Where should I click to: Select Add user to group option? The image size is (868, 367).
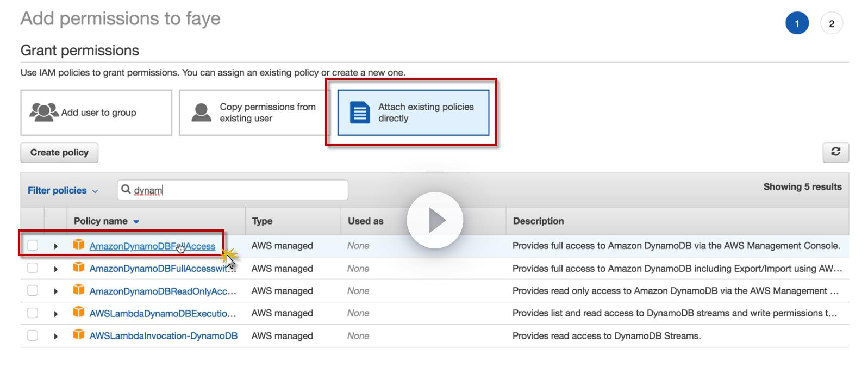(x=96, y=113)
